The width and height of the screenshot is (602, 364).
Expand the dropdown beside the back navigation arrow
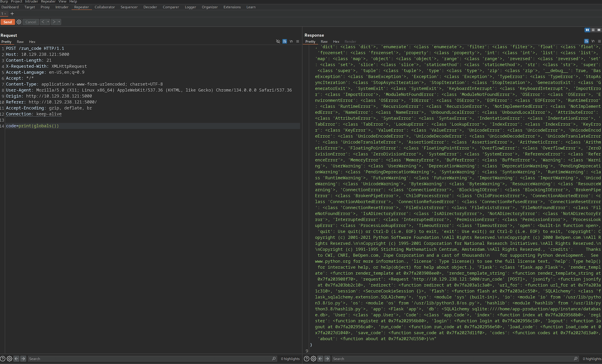(x=48, y=22)
